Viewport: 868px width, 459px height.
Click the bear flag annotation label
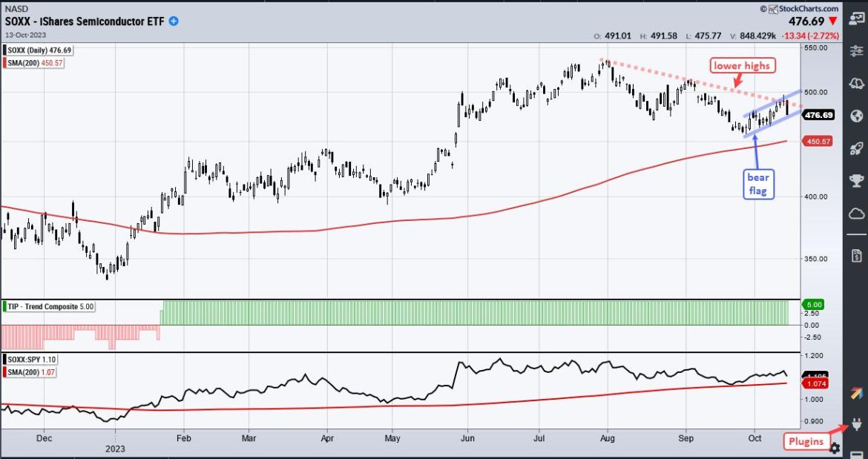click(x=757, y=184)
